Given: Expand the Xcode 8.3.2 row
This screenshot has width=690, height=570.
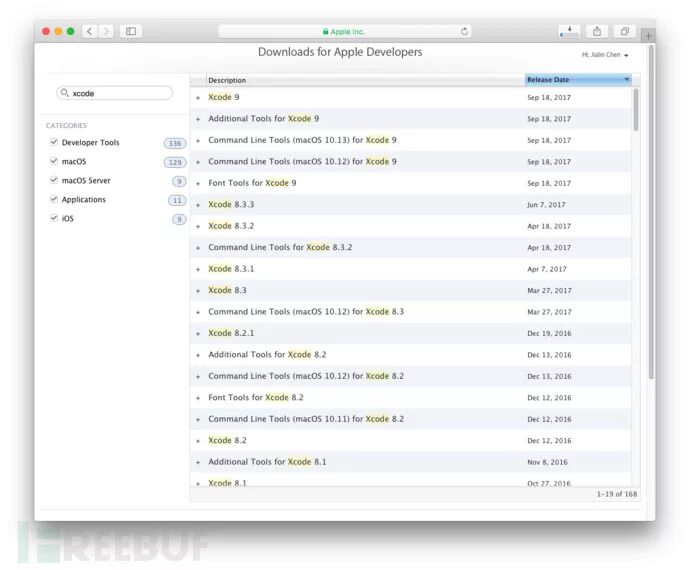Looking at the screenshot, I should click(x=198, y=227).
